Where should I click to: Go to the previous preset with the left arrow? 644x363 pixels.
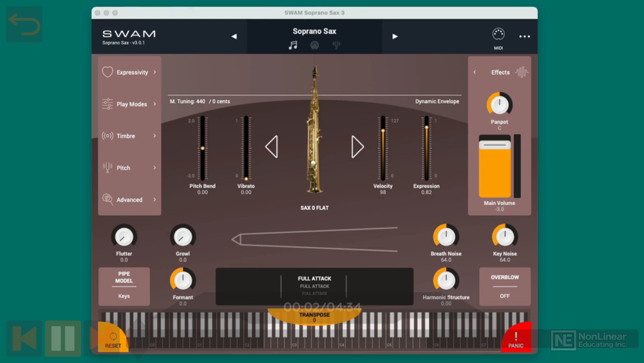click(234, 37)
